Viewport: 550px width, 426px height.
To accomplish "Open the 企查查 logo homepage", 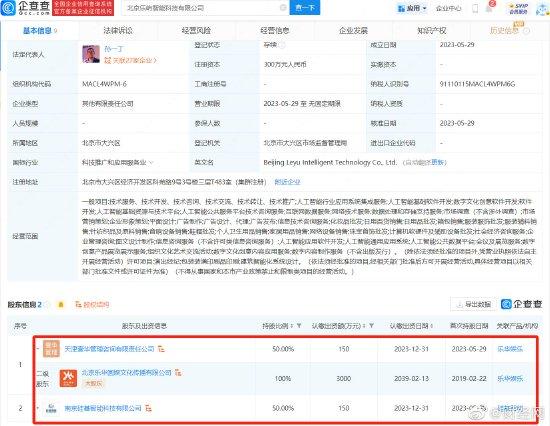I will tap(26, 8).
